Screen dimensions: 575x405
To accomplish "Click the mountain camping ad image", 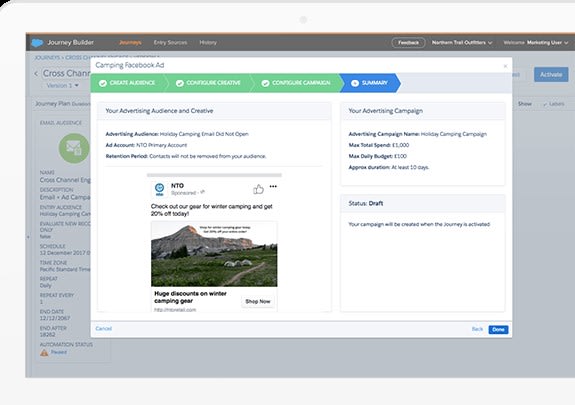I will pos(214,254).
